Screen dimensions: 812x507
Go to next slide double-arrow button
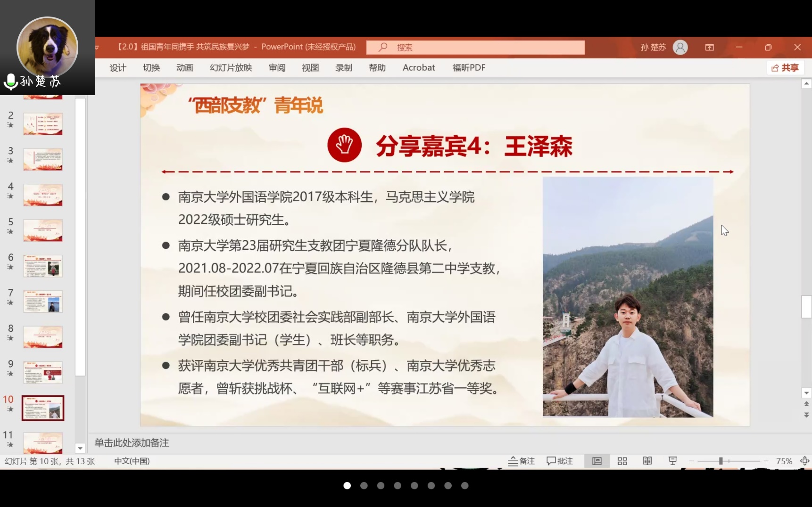point(806,415)
